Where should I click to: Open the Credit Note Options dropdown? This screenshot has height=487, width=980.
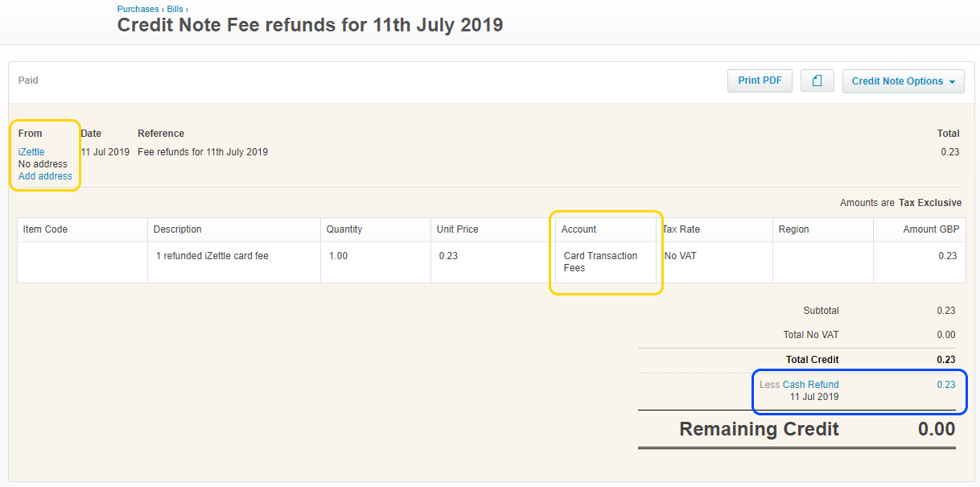(x=903, y=81)
